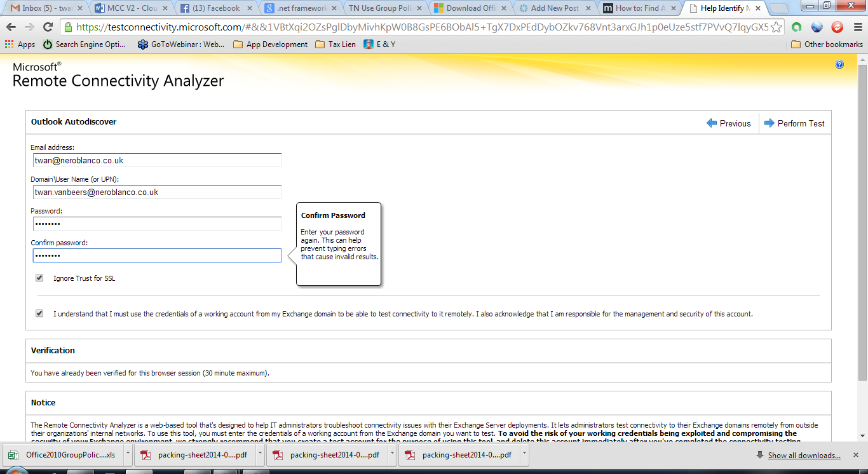Close the Inbox (5) Gmail tab
868x474 pixels.
[80, 8]
